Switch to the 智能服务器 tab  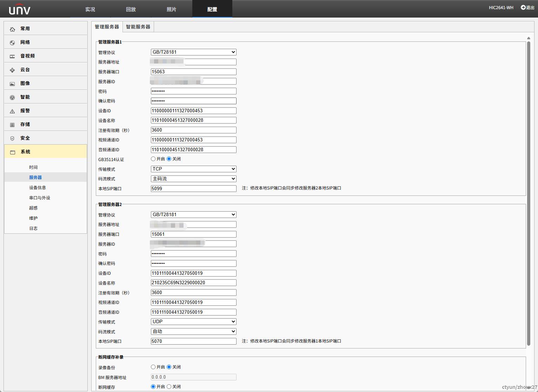pos(138,27)
